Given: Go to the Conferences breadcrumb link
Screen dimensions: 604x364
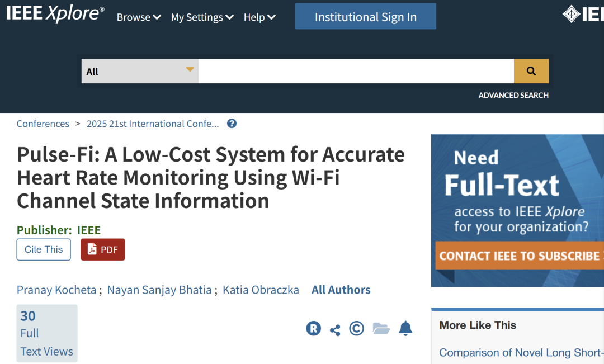Looking at the screenshot, I should (x=43, y=124).
